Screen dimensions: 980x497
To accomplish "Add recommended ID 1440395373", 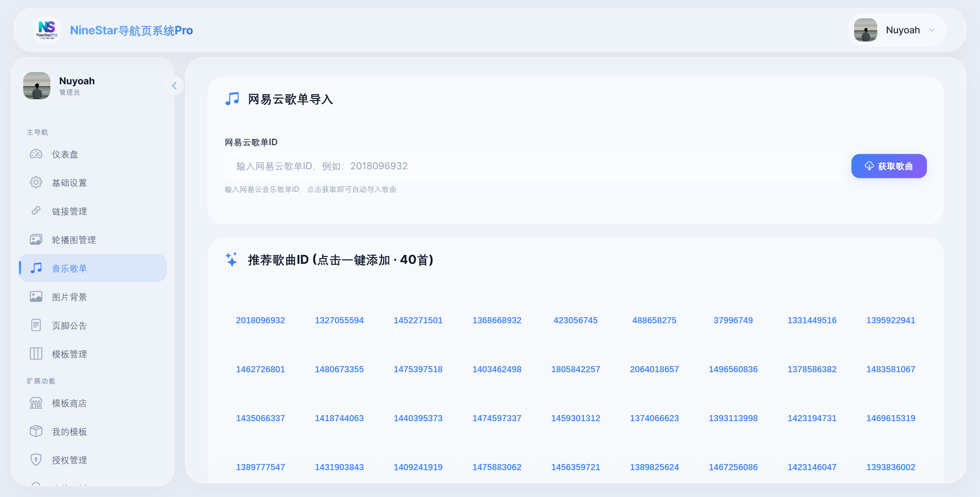I will click(x=418, y=418).
